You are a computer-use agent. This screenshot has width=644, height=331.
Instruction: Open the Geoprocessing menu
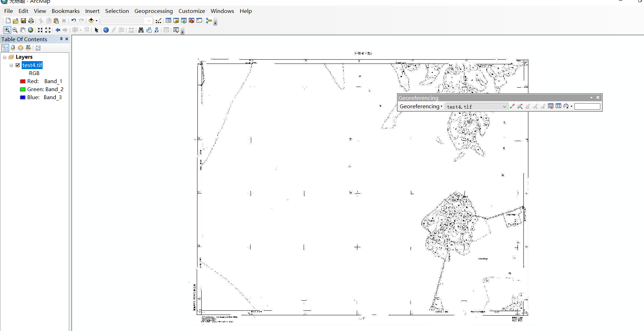click(153, 11)
